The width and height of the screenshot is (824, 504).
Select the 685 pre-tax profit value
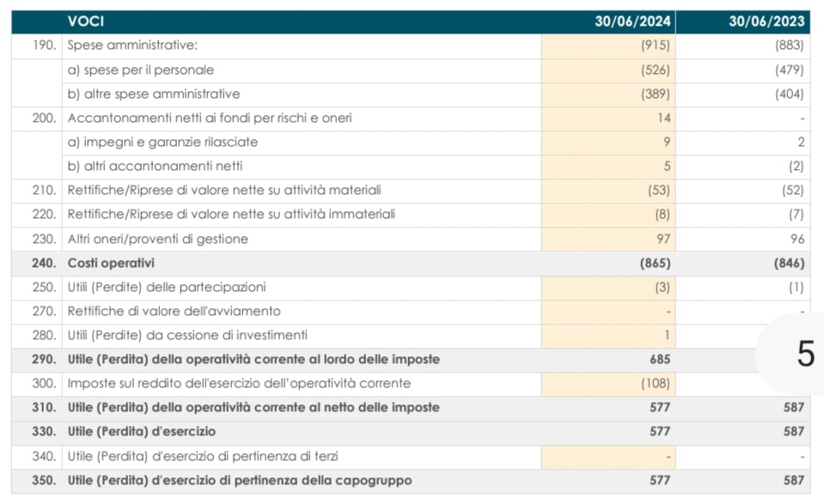pos(660,360)
